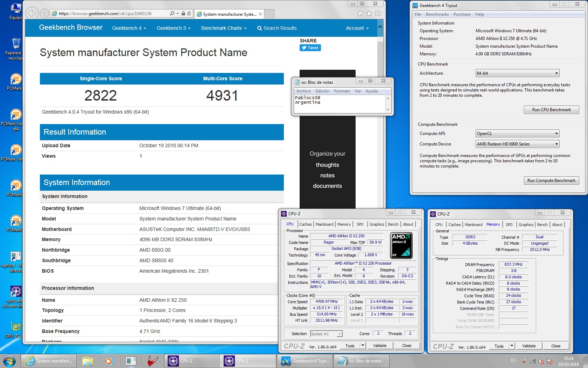
Task: Open the browser Tools gear icon
Action: 378,13
